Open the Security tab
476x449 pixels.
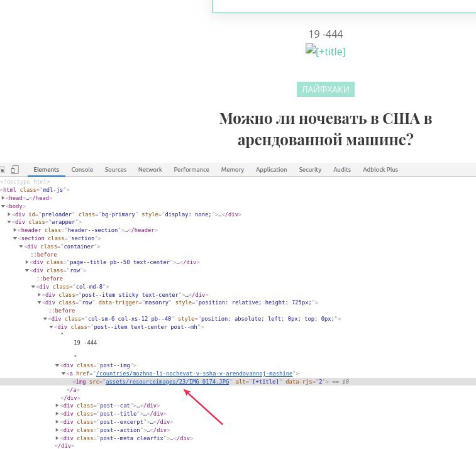pos(310,169)
